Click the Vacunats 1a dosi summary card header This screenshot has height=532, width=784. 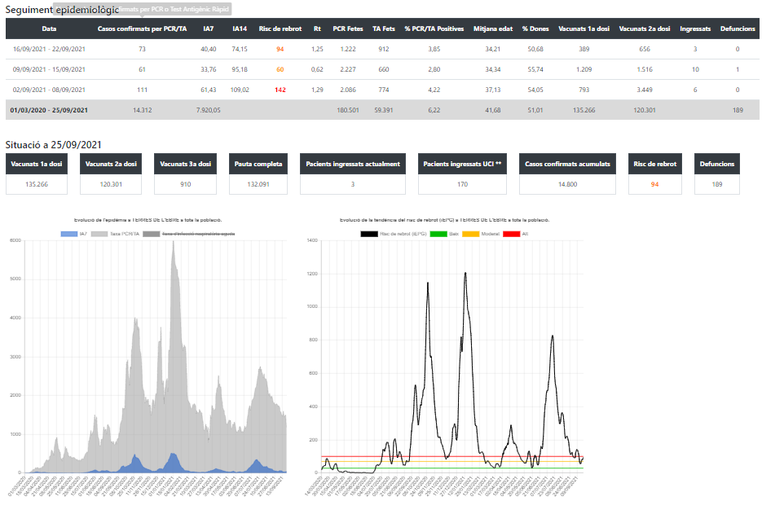pos(37,164)
